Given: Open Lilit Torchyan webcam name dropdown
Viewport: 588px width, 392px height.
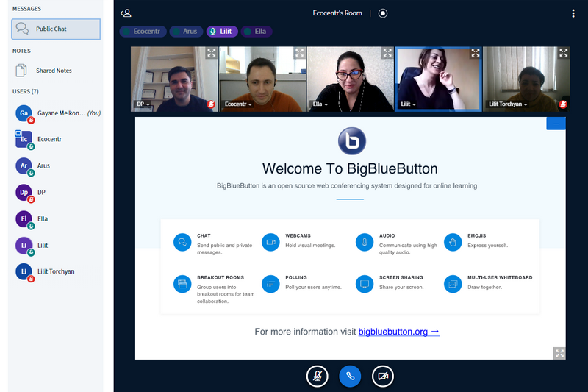Looking at the screenshot, I should click(x=508, y=104).
